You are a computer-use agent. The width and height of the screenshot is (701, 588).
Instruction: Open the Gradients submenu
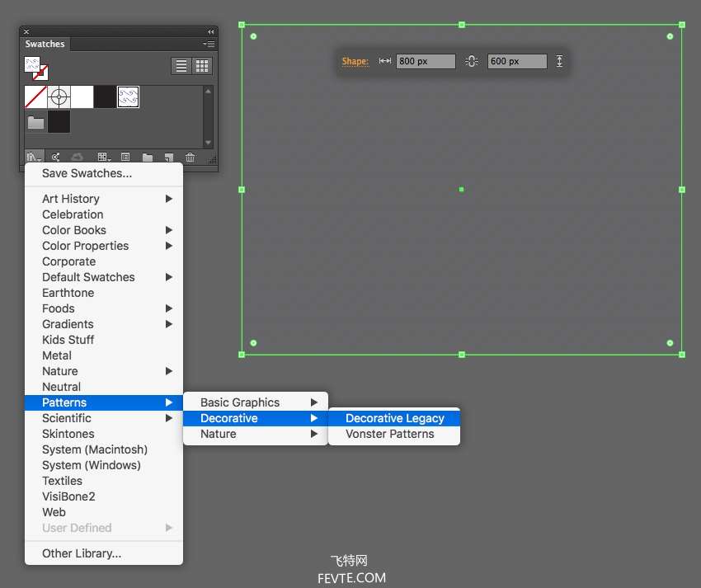point(104,324)
